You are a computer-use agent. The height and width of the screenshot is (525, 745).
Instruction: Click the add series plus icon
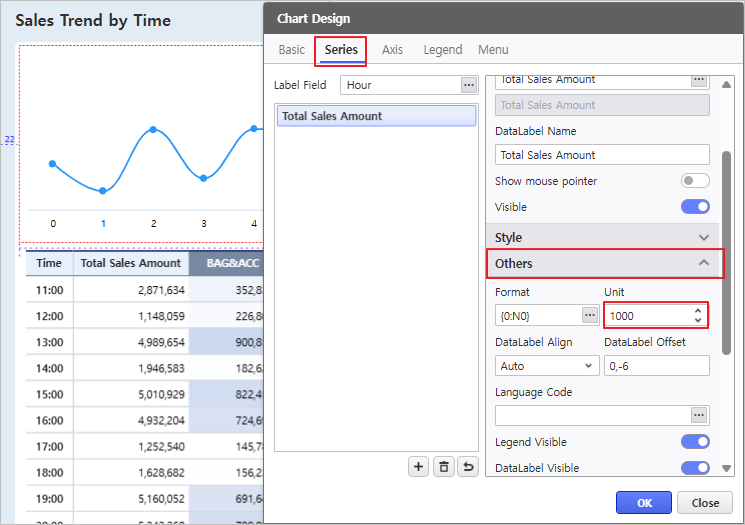click(x=419, y=466)
